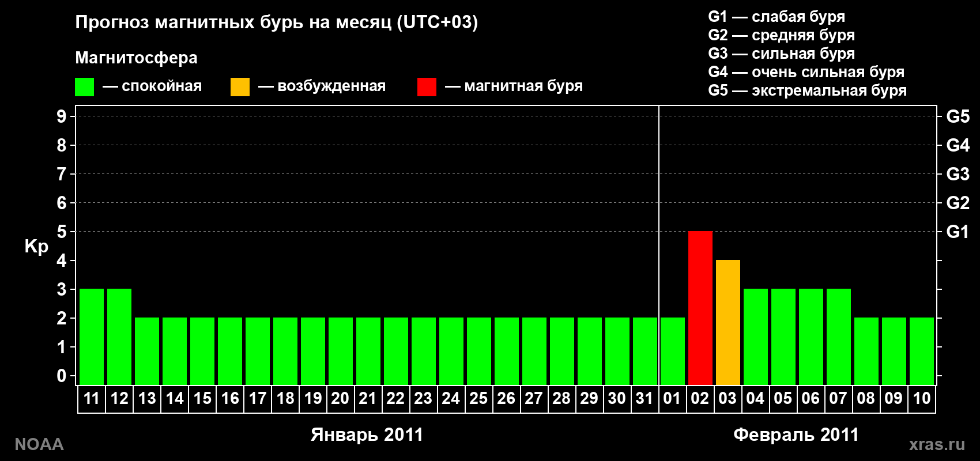Click date label 01 of February
The image size is (980, 461).
(672, 399)
